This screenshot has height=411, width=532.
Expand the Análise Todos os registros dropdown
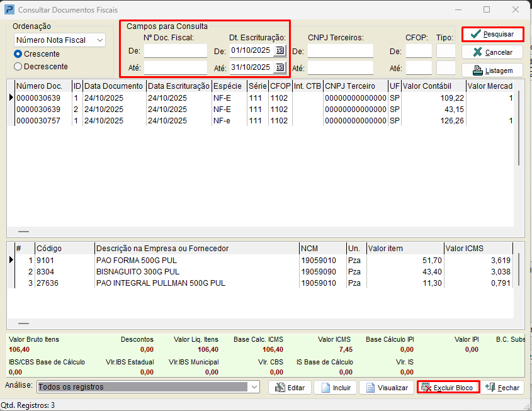tap(252, 387)
